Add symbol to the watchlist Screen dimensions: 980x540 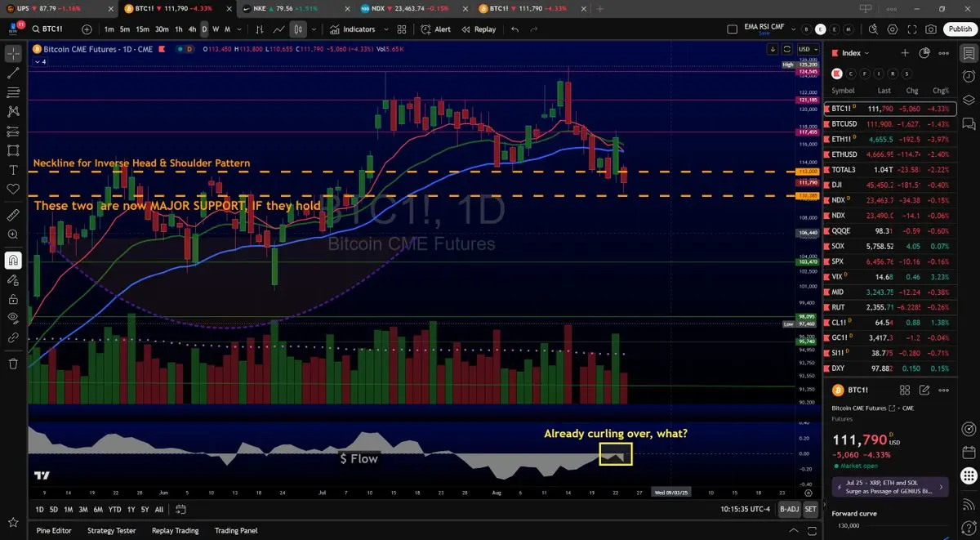tap(905, 53)
